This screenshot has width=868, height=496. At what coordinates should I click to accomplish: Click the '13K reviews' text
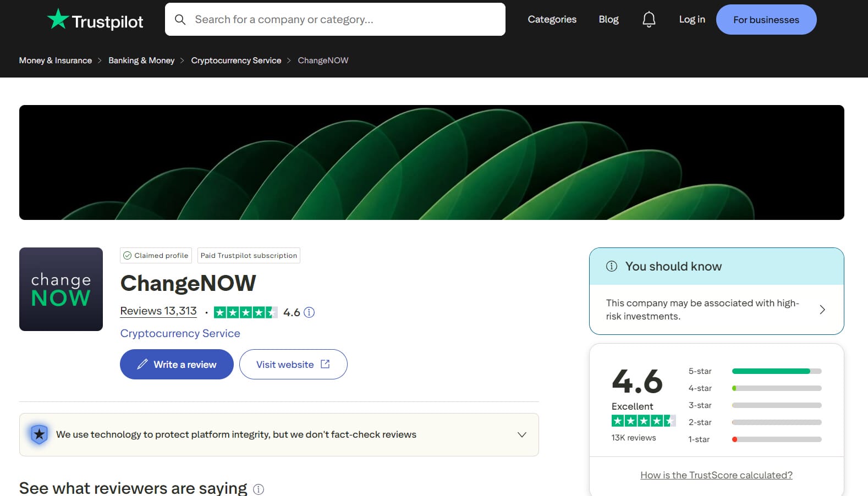tap(634, 438)
